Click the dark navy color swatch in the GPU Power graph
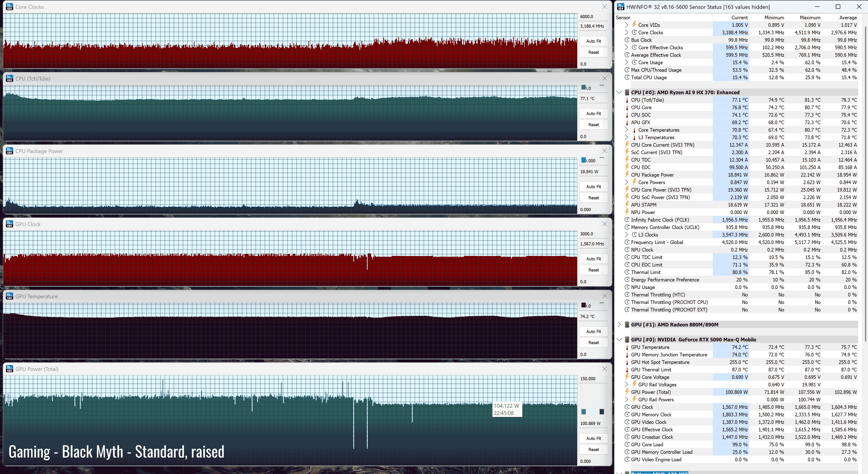Screen dimensions: 868x474 click(601, 412)
